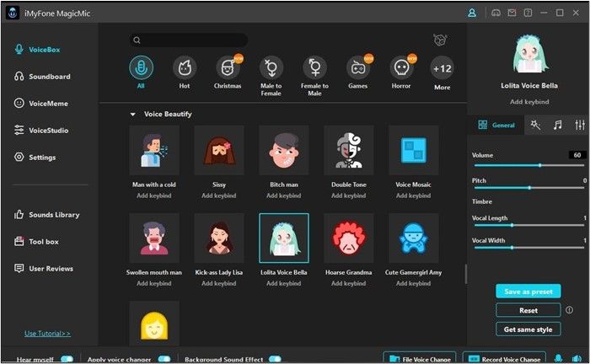Image resolution: width=590 pixels, height=364 pixels.
Task: Click the random dice icon near search
Action: pos(438,40)
